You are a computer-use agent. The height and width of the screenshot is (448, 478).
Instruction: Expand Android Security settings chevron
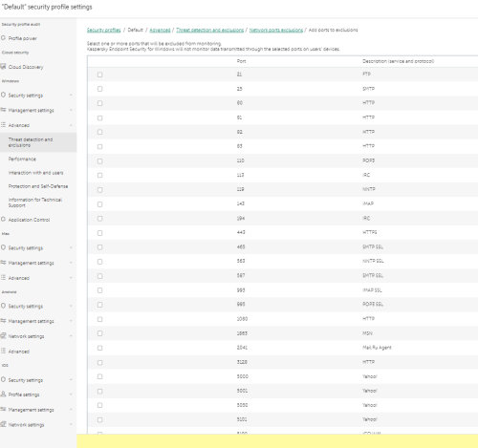[x=71, y=306]
